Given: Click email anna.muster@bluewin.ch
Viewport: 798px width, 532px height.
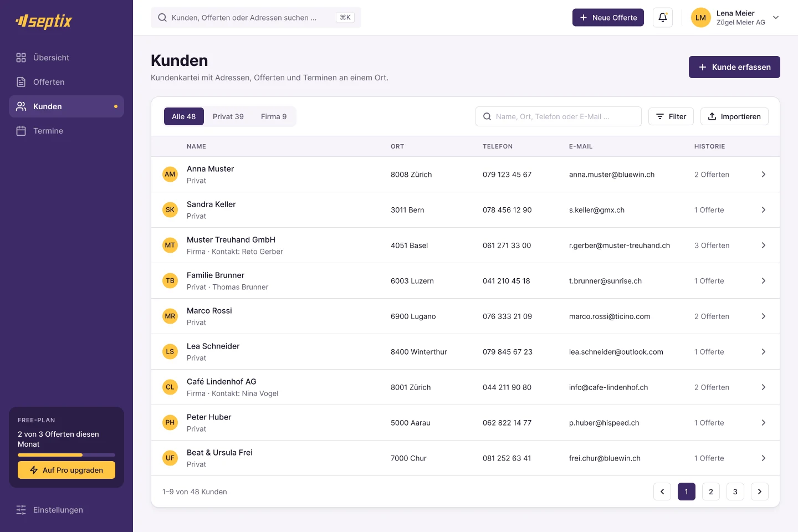Looking at the screenshot, I should point(612,175).
